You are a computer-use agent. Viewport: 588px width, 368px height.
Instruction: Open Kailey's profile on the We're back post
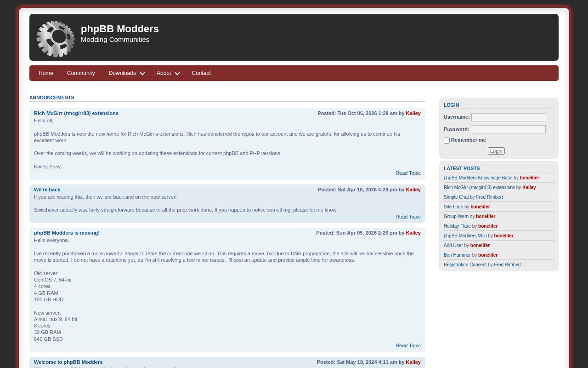pos(413,190)
